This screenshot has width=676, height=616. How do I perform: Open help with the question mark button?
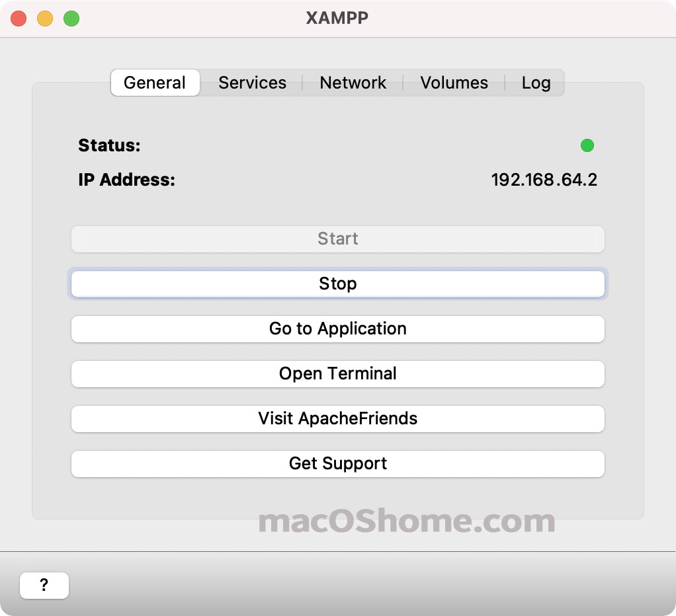click(44, 585)
